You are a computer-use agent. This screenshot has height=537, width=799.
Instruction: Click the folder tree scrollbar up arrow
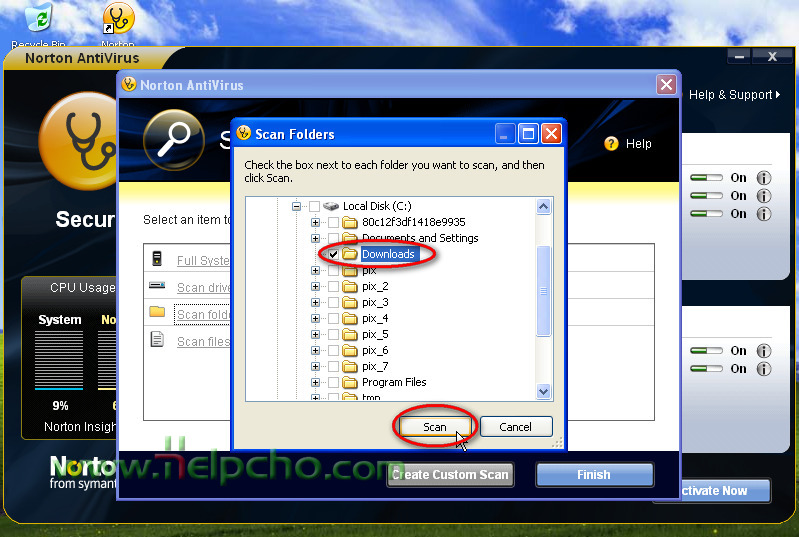click(544, 207)
